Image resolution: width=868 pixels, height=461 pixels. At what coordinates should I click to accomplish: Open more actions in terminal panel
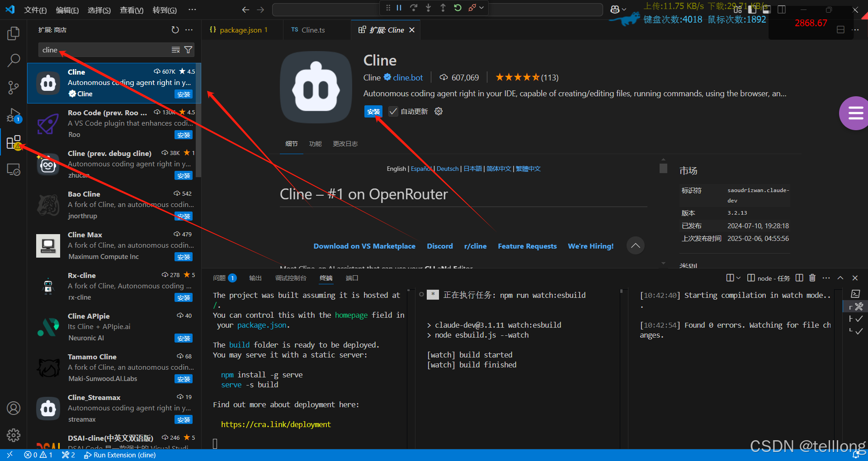826,278
